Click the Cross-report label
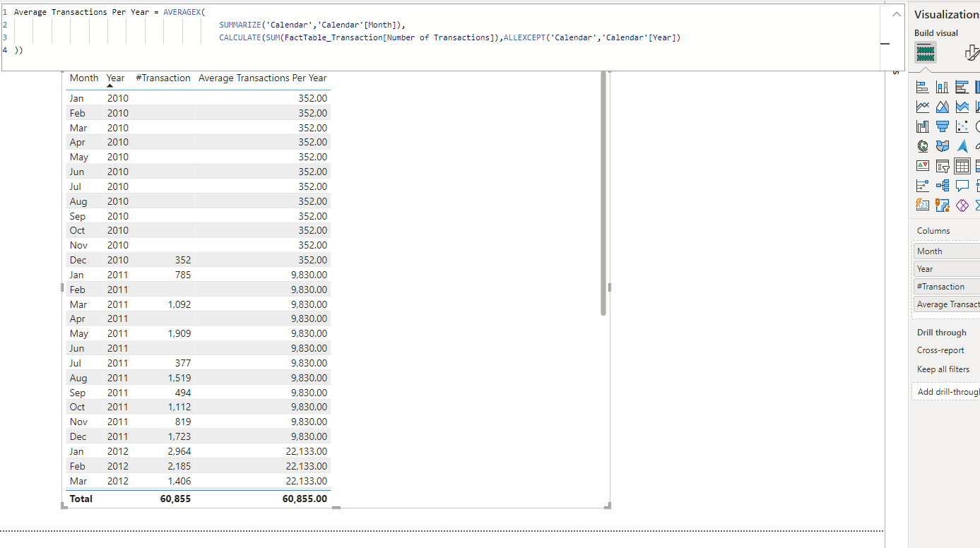This screenshot has height=548, width=980. tap(940, 350)
